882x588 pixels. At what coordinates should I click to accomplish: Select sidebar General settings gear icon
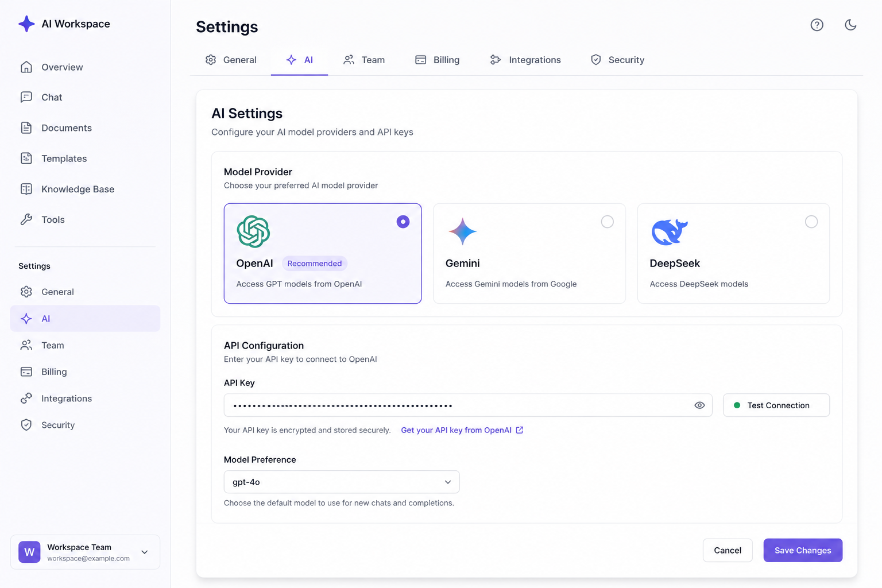[x=26, y=292]
